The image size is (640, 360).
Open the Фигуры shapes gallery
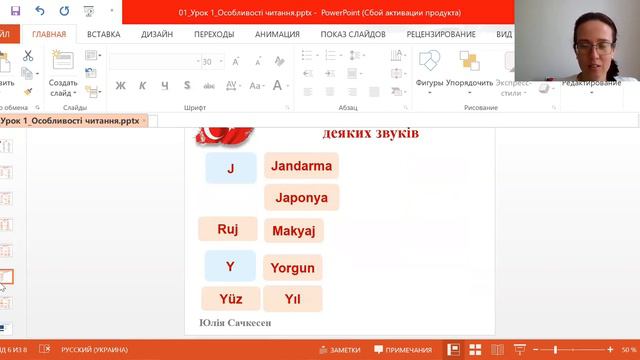(x=429, y=73)
